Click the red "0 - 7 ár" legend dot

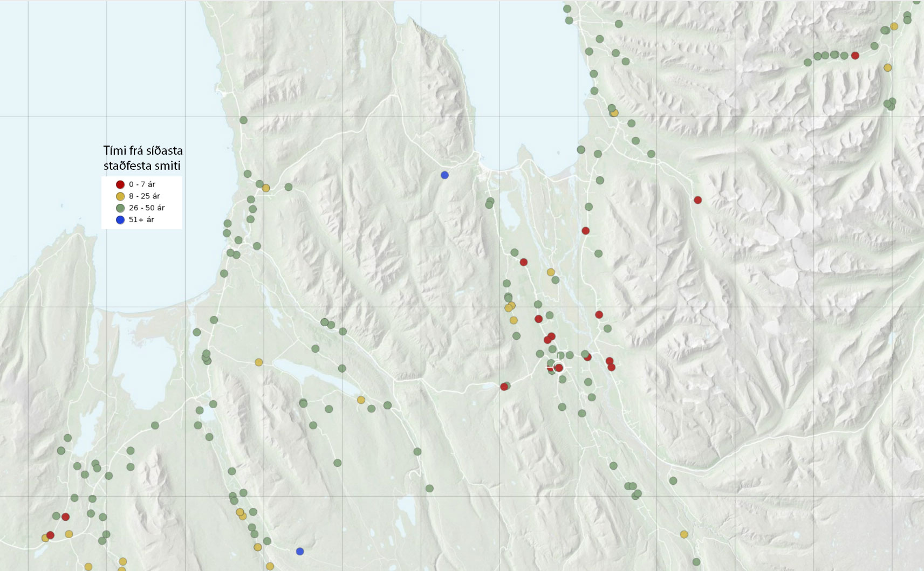click(120, 184)
